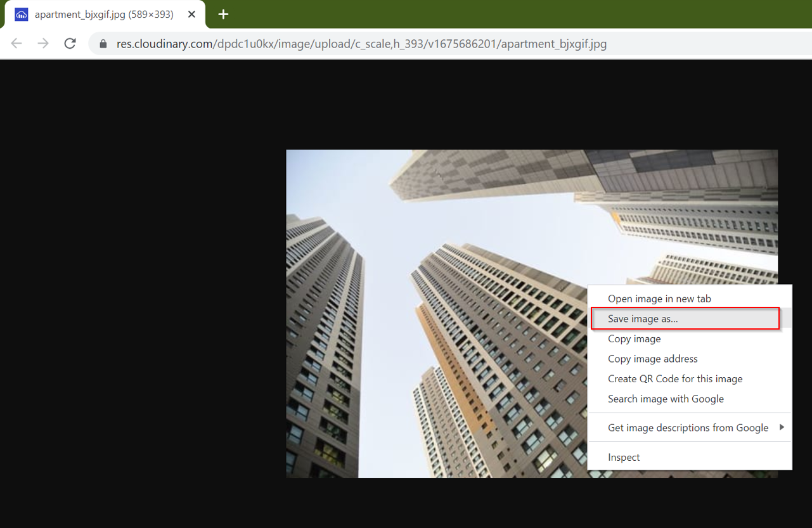Select the apartment_bjxgif.jpg tab
812x528 pixels.
(105, 15)
